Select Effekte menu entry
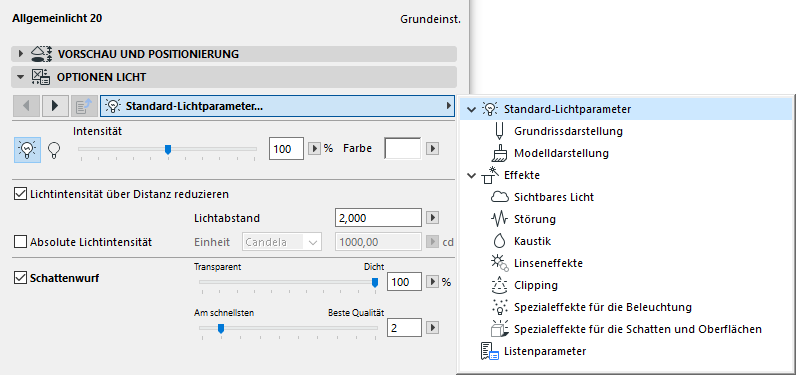The image size is (796, 375). tap(522, 175)
